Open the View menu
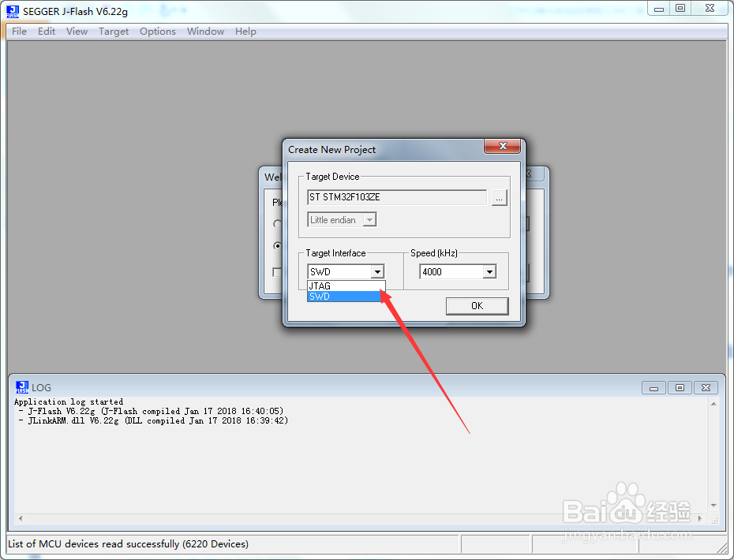 pos(77,32)
